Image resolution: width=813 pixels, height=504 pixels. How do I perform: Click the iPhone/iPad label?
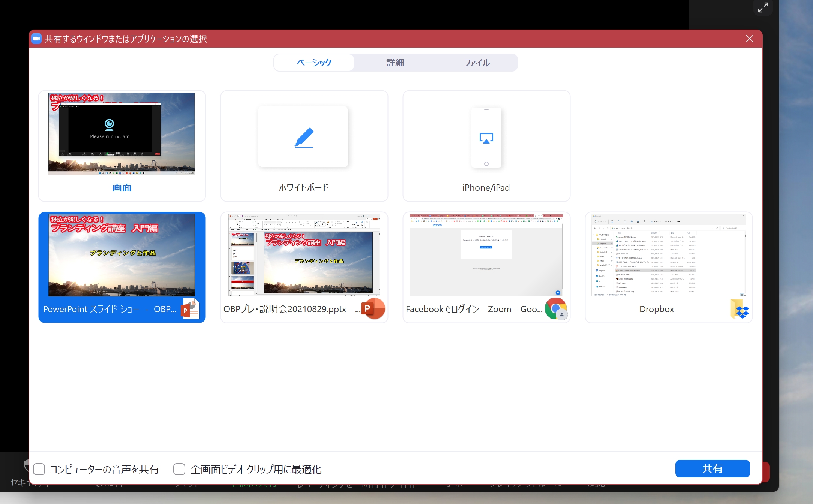486,188
